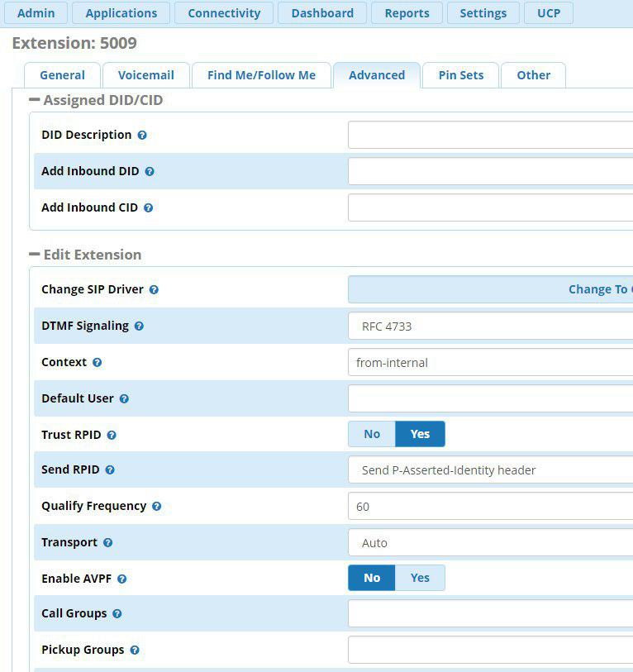Collapse the Assigned DID/CID section
The image size is (633, 672).
[35, 100]
